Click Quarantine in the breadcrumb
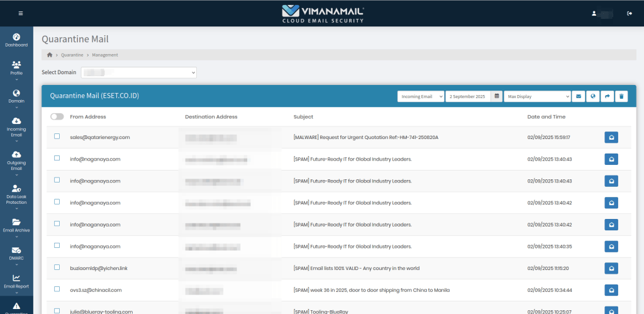Viewport: 644px width, 314px height. click(x=72, y=55)
